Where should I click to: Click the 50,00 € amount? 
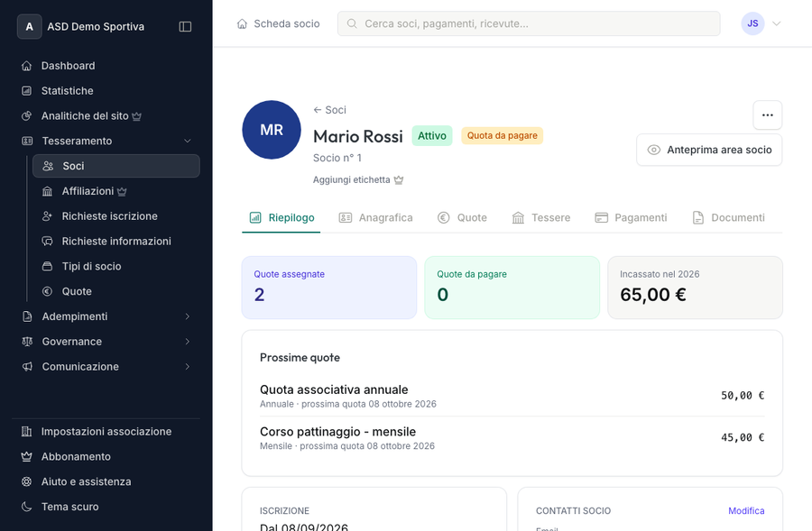[743, 396]
